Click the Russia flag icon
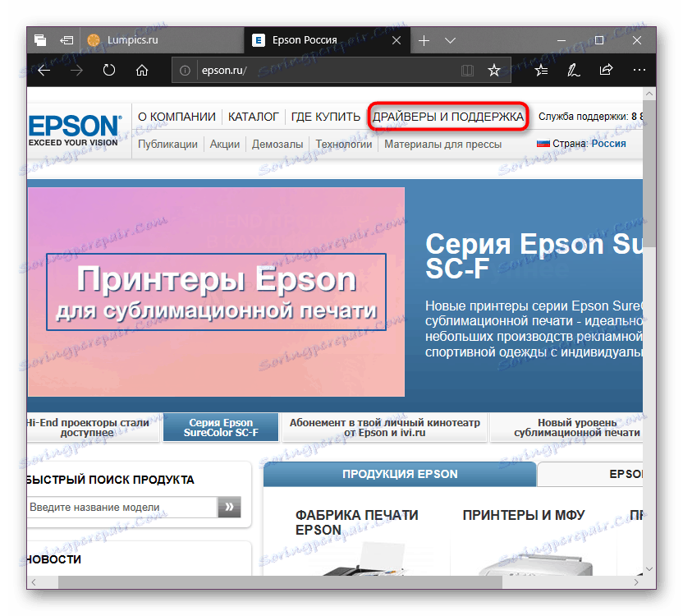This screenshot has height=616, width=683. pos(543,143)
